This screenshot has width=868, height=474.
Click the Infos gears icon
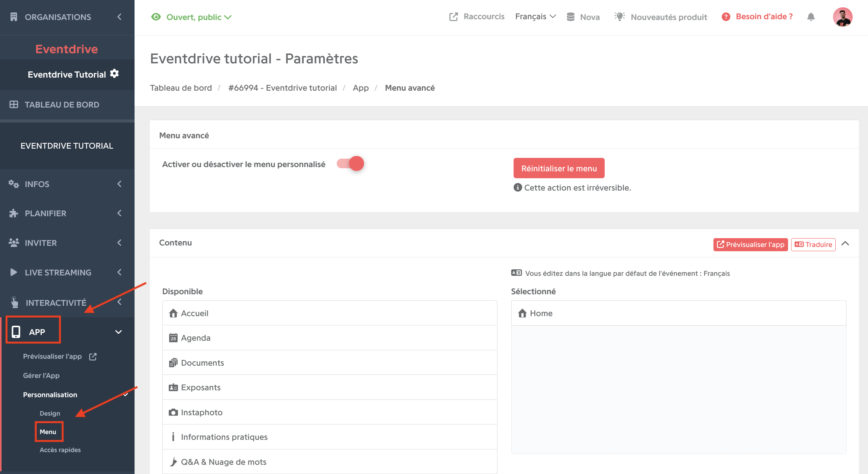point(14,184)
